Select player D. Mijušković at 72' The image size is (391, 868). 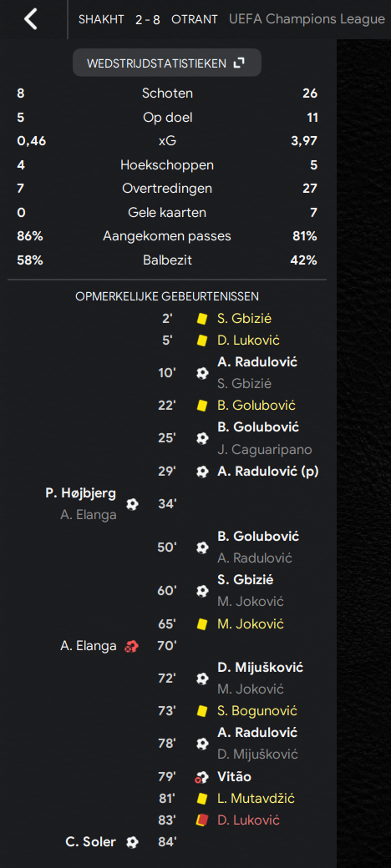[261, 667]
